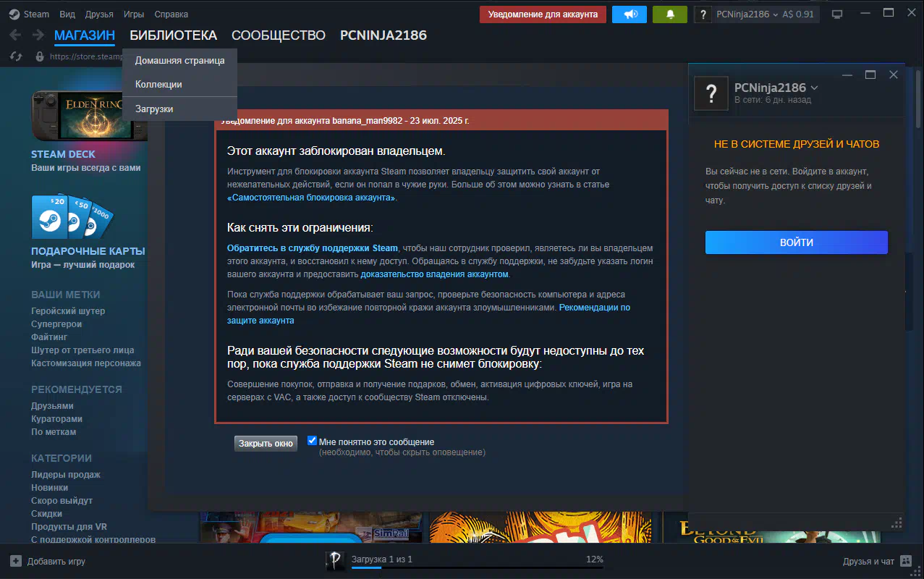Click the store URL address field

[88, 56]
